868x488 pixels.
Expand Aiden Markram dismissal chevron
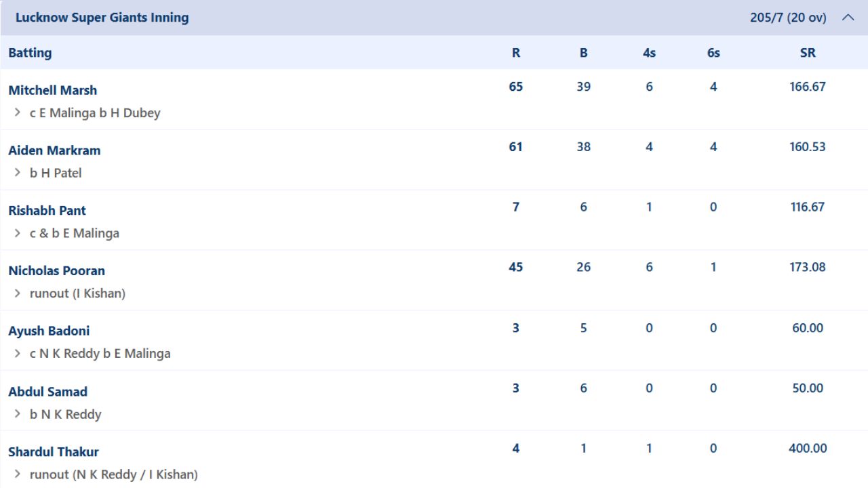click(x=18, y=173)
